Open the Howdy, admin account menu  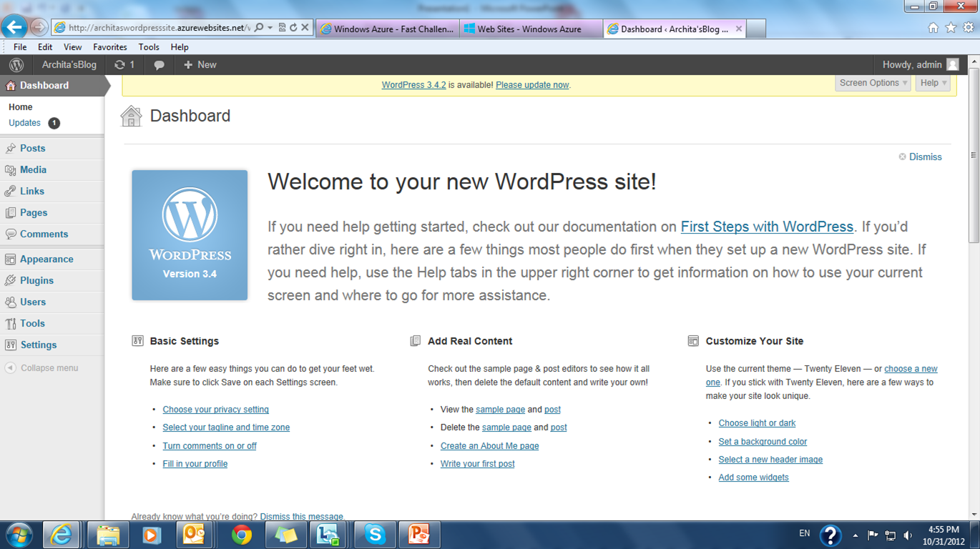pos(920,64)
